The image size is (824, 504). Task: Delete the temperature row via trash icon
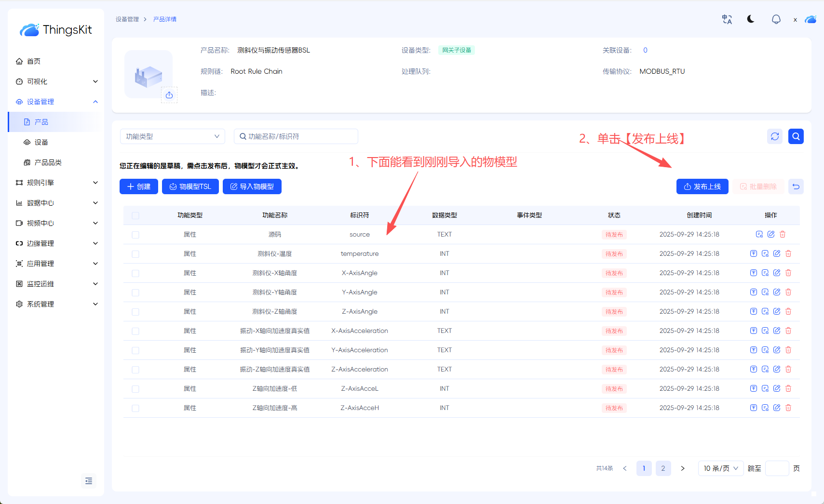tap(788, 253)
